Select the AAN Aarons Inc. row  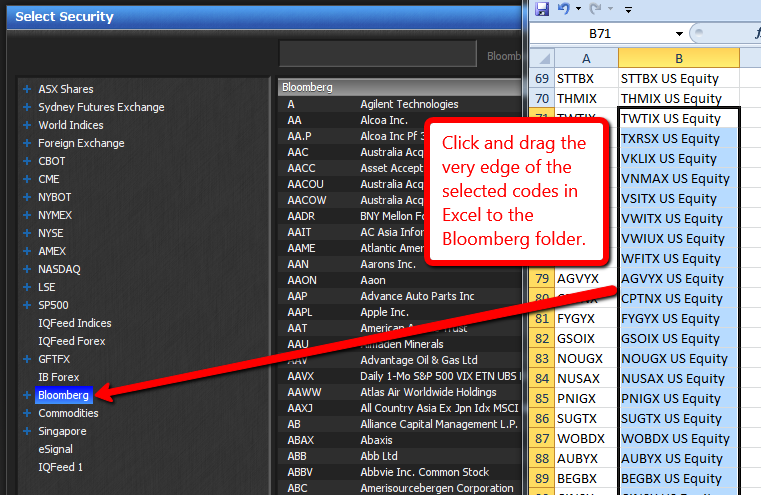tap(399, 264)
